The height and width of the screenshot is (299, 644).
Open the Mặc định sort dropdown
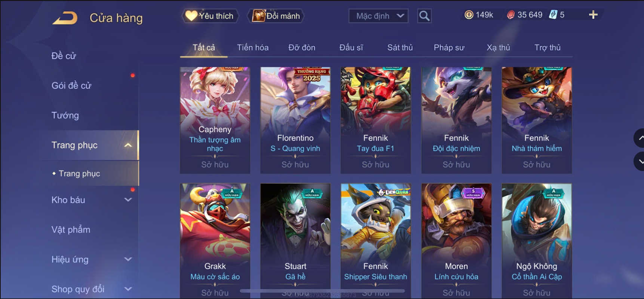[x=378, y=16]
